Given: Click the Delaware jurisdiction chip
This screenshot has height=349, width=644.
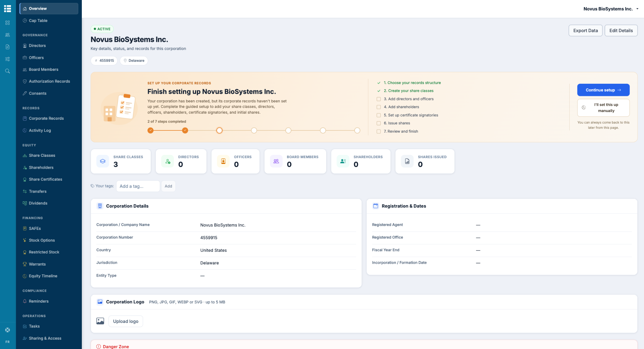Looking at the screenshot, I should point(134,61).
